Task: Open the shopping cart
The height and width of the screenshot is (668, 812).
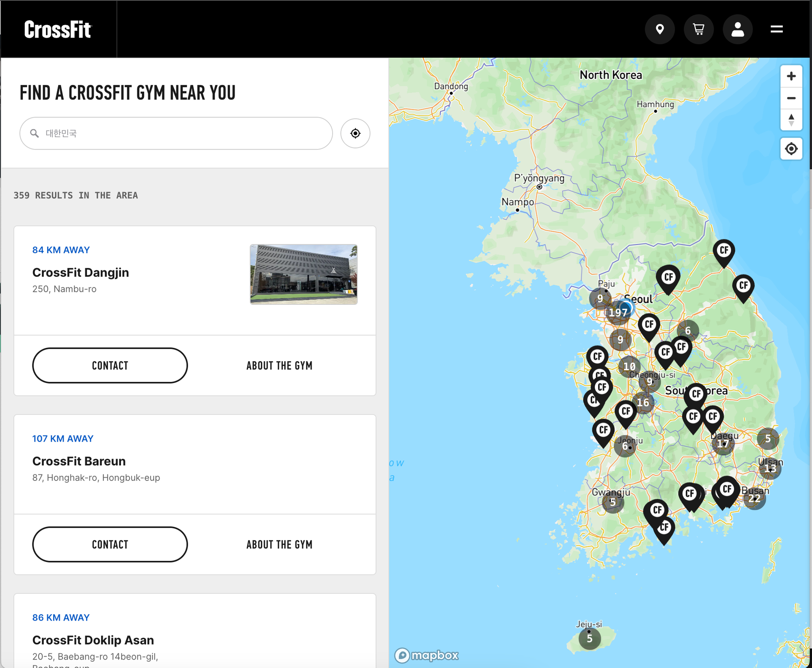Action: click(x=699, y=29)
